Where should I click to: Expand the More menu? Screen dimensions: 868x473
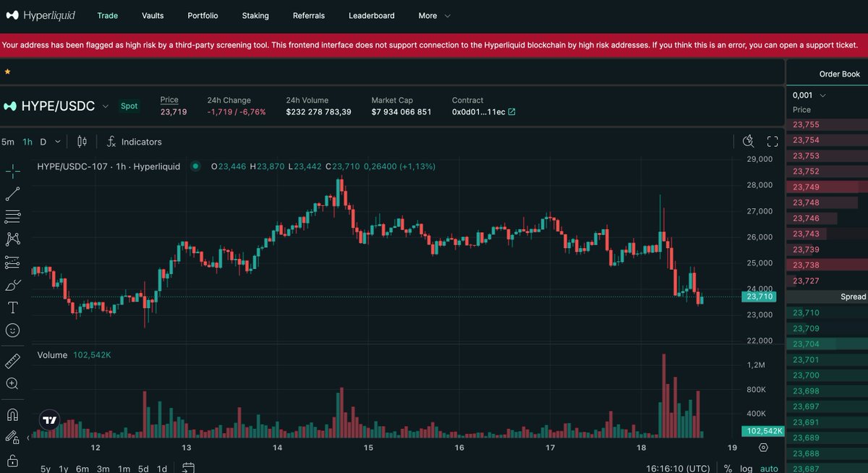pyautogui.click(x=434, y=15)
